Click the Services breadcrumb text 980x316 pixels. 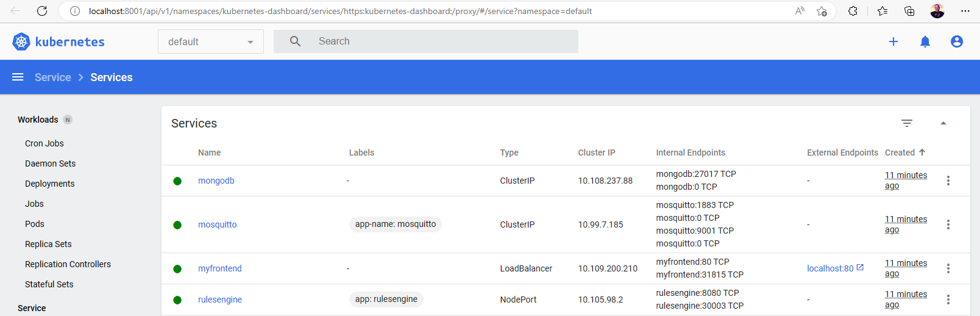[x=112, y=77]
